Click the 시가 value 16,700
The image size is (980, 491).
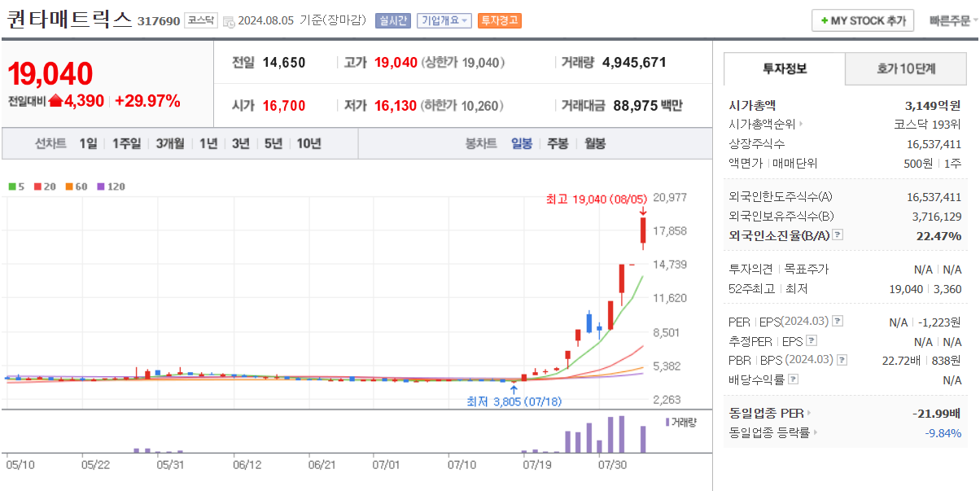[284, 105]
